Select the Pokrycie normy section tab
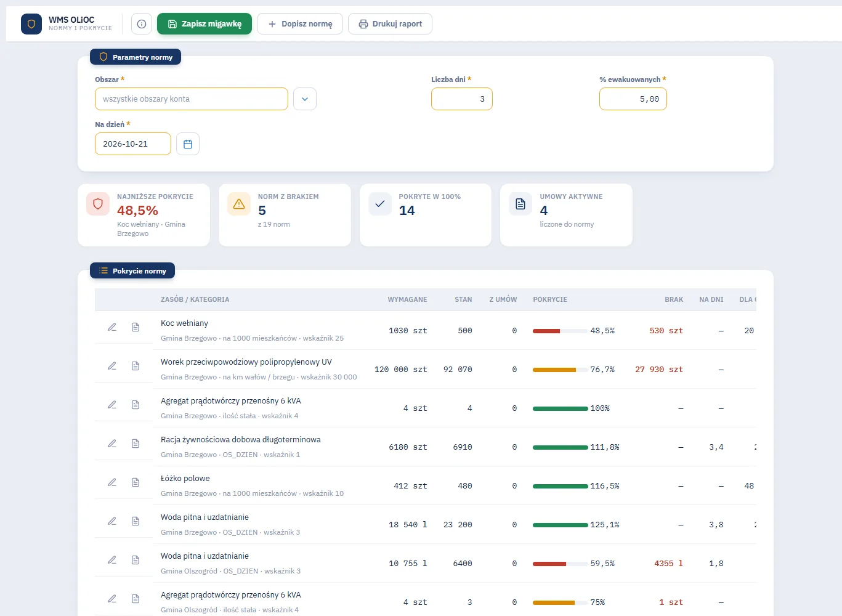Viewport: 842px width, 616px height. (132, 271)
